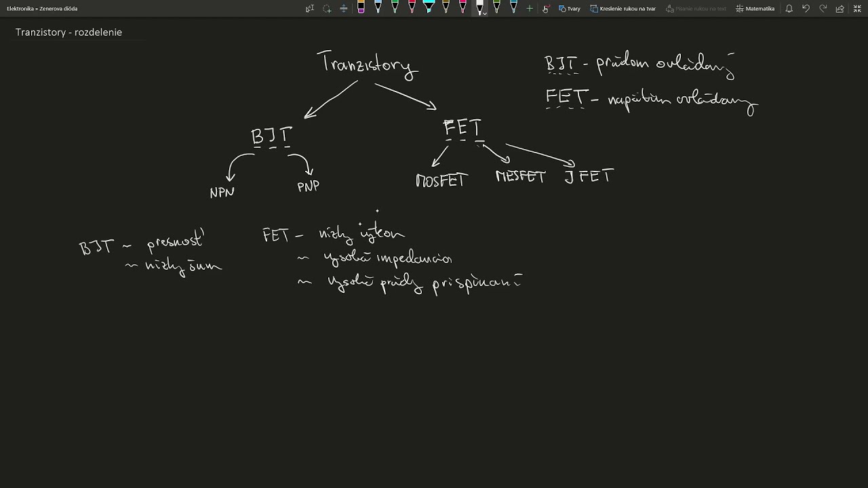Select the dark yellow pen
This screenshot has height=488, width=868.
pos(446,8)
